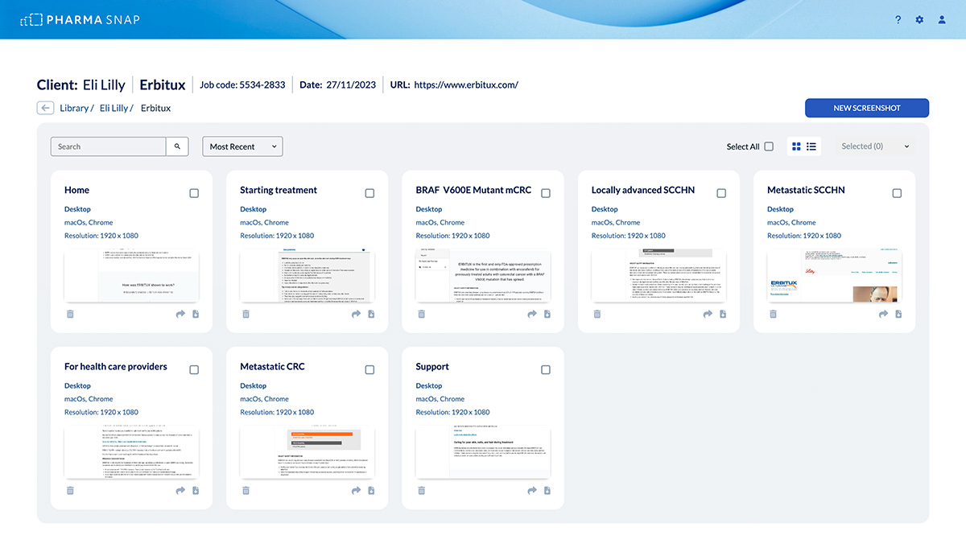
Task: Share the BRAF V600E Mutant mCRC card
Action: pyautogui.click(x=531, y=314)
